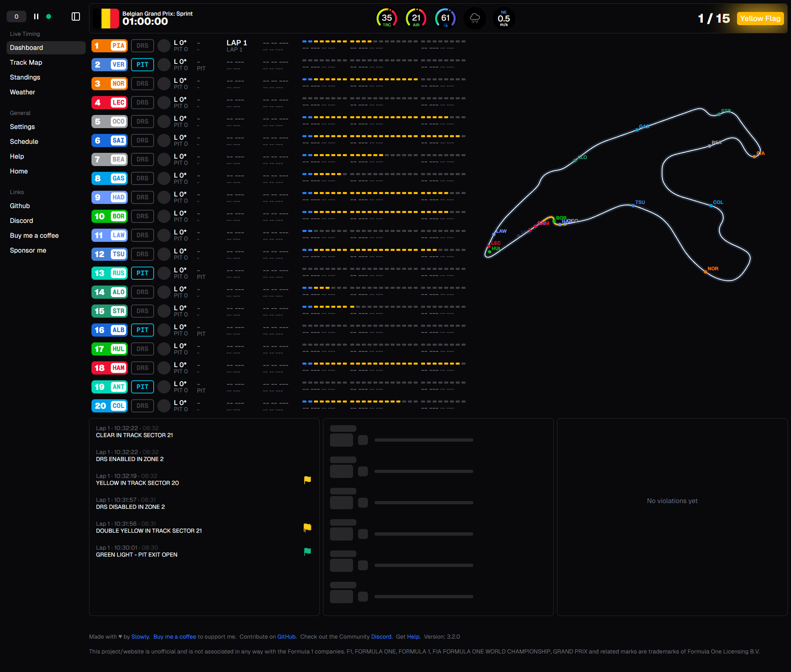Click the rain weather icon
Viewport: 791px width, 672px height.
tap(475, 18)
